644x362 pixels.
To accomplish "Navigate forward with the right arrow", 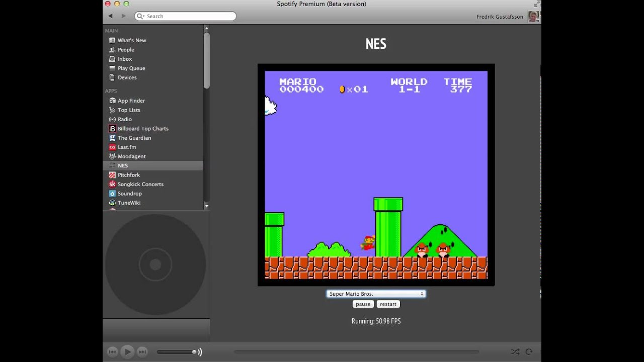I will [123, 16].
